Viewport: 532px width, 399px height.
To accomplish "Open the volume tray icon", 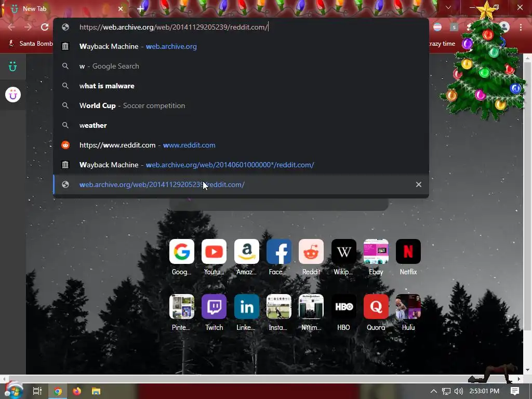I will click(x=458, y=391).
